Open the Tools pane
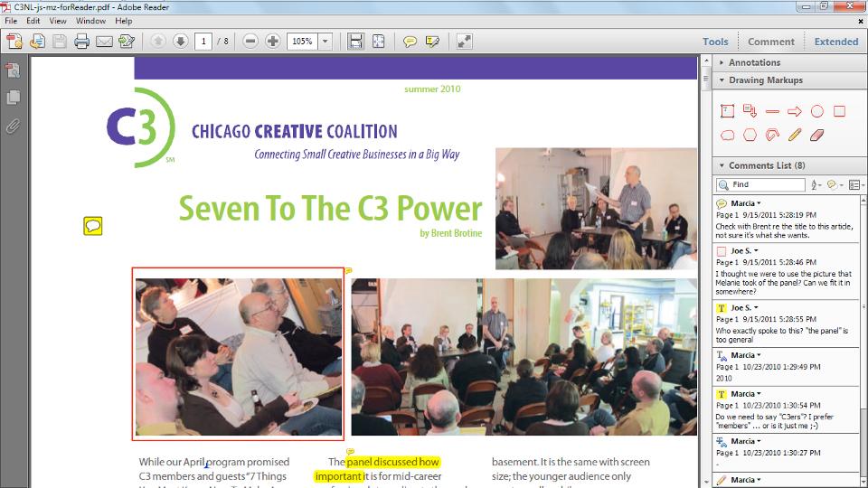This screenshot has width=868, height=488. pos(715,42)
